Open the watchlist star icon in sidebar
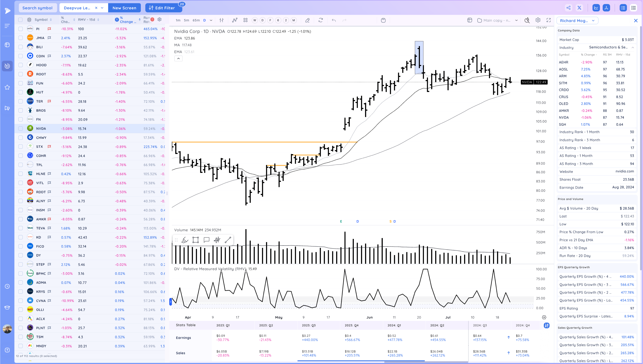Image resolution: width=643 pixels, height=364 pixels. 7,87
